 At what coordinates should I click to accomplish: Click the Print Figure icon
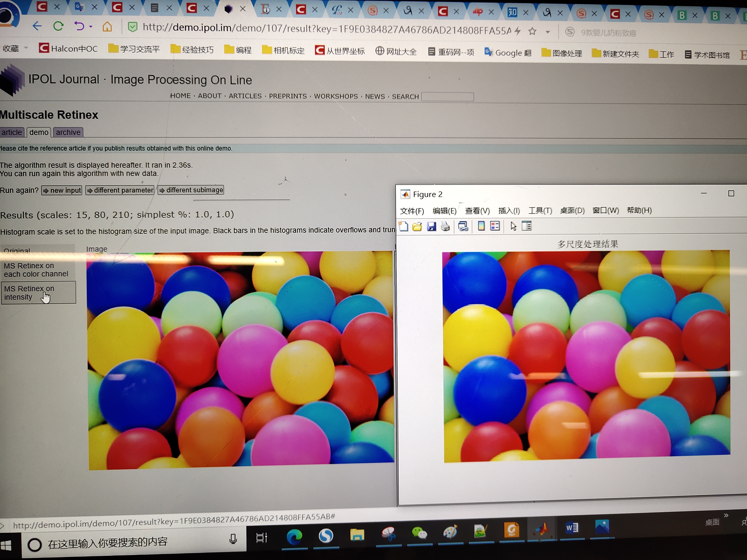point(445,226)
